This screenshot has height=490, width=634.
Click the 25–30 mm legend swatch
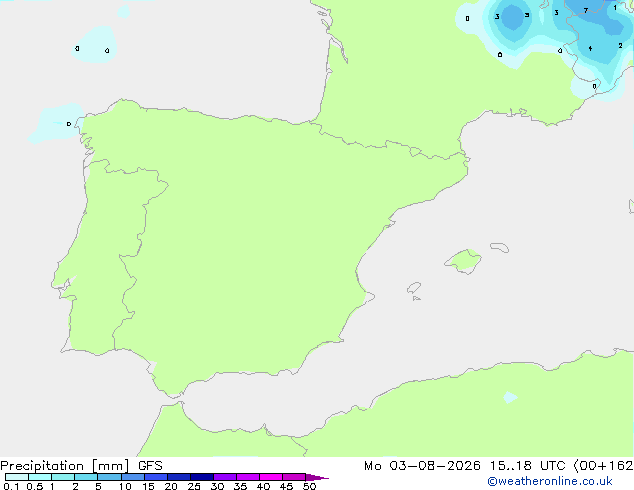pyautogui.click(x=202, y=477)
